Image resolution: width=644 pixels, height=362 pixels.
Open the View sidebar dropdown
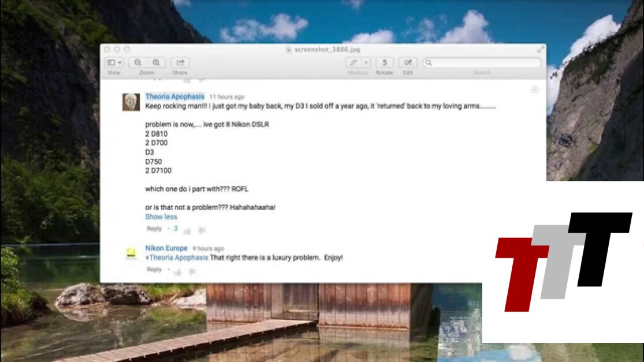[114, 63]
